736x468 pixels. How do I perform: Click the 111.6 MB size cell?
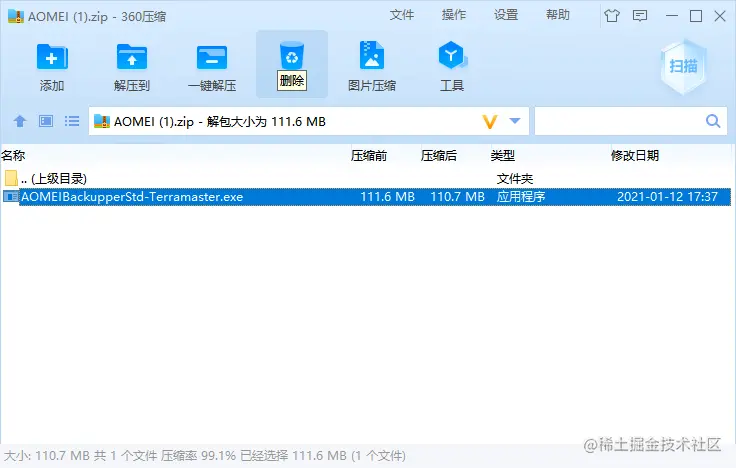point(387,197)
